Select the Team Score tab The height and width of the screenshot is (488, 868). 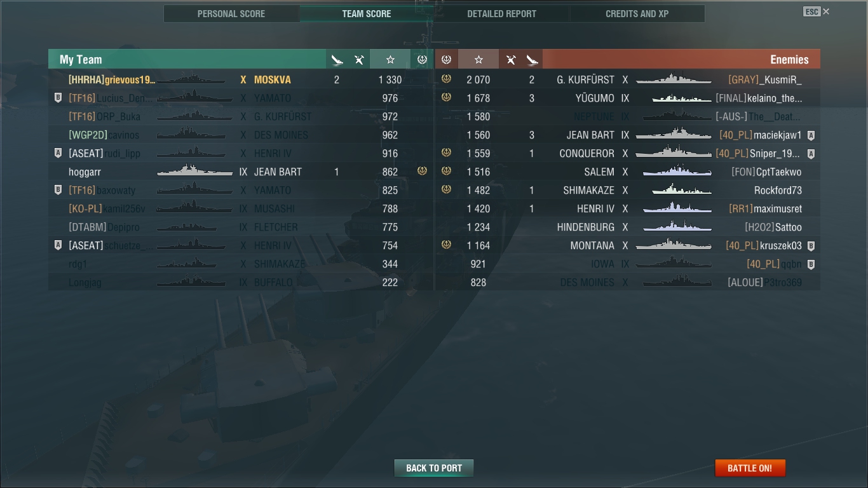[367, 13]
